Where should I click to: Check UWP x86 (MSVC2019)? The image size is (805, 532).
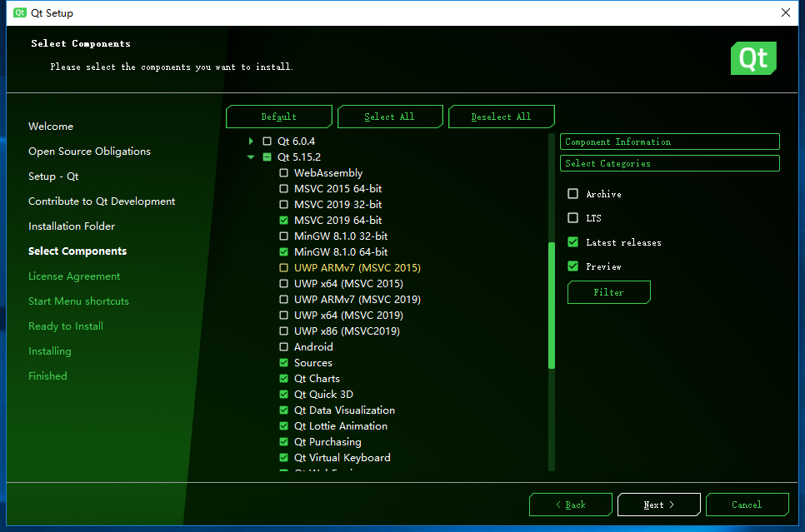(283, 331)
